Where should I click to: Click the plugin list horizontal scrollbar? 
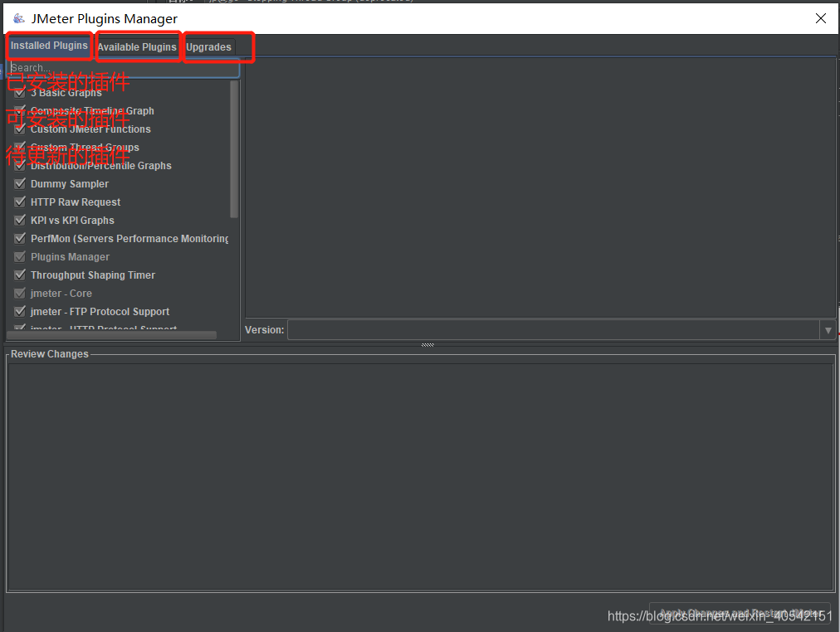point(111,335)
